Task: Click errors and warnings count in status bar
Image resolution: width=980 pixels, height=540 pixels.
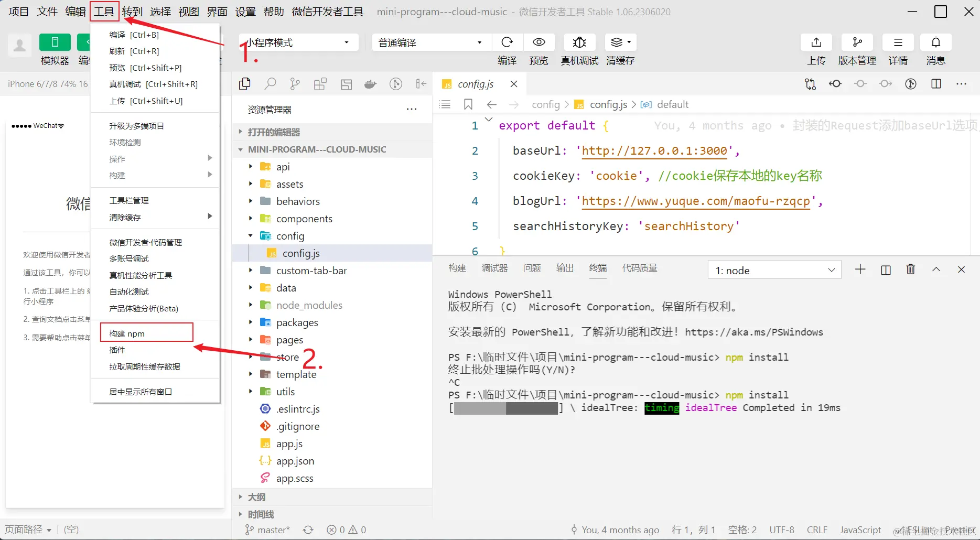Action: pos(347,530)
